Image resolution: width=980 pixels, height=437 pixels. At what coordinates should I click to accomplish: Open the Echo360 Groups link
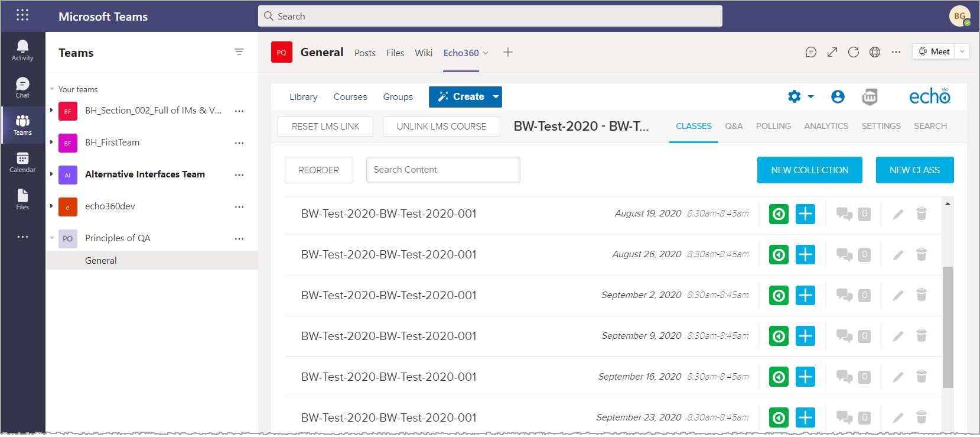pyautogui.click(x=398, y=96)
